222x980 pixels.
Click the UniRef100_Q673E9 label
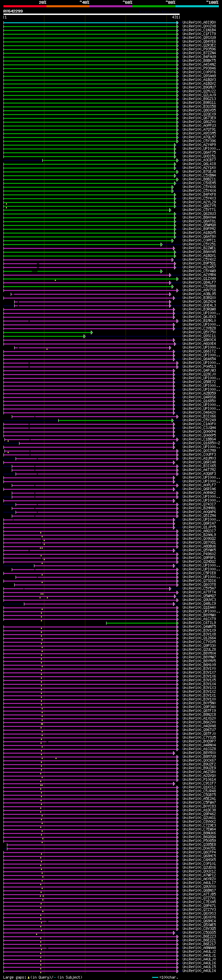point(199,118)
